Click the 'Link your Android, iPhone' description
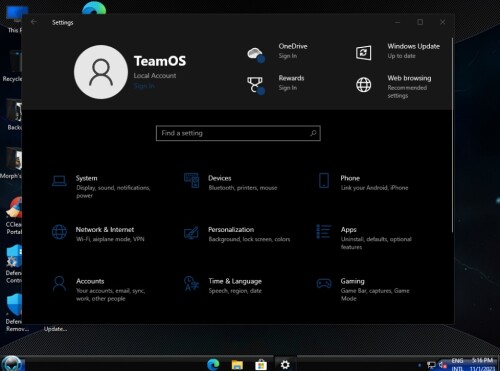500x371 pixels. point(374,188)
